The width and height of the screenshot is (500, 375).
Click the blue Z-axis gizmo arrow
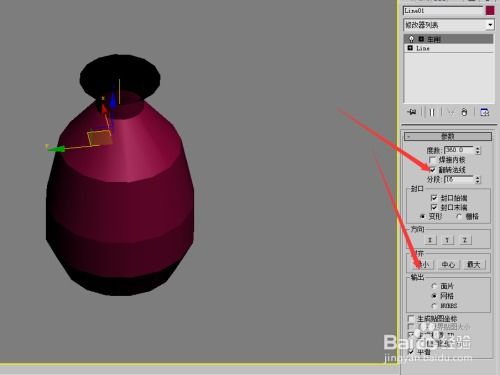pos(113,97)
